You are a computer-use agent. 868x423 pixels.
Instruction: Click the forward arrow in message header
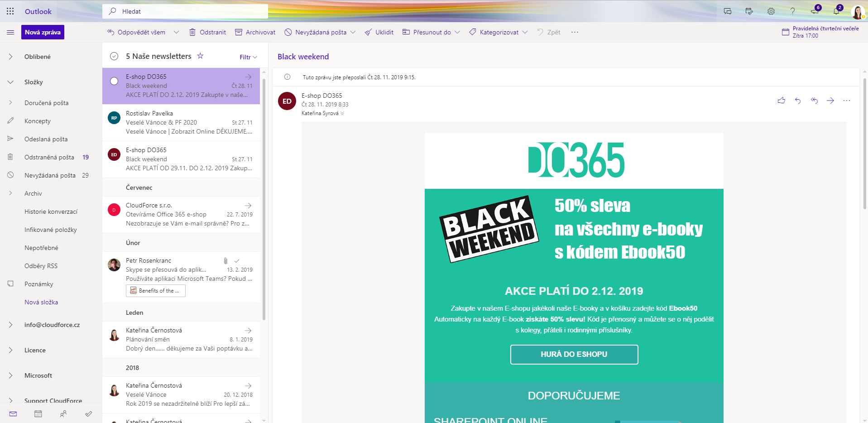pyautogui.click(x=830, y=101)
